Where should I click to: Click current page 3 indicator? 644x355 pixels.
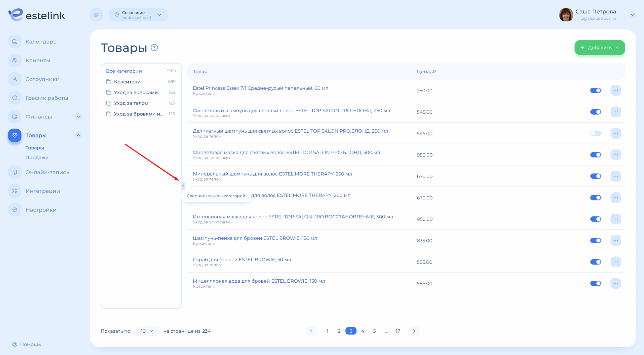351,331
